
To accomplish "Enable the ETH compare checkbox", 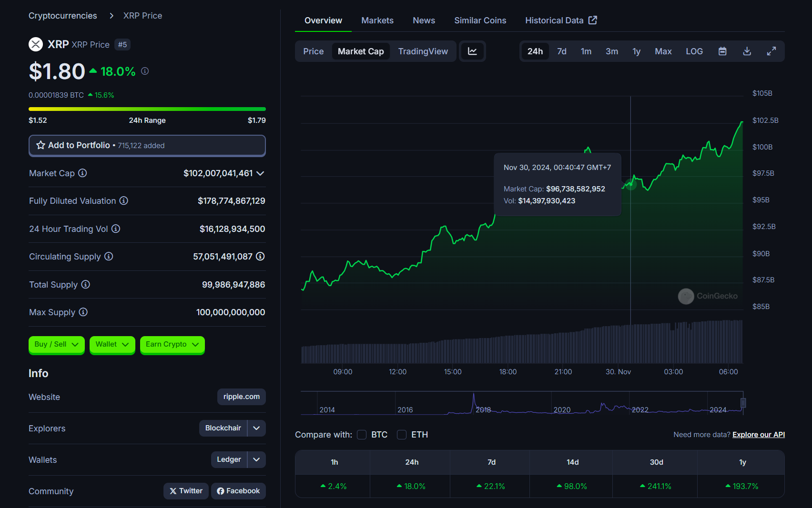I will click(402, 435).
